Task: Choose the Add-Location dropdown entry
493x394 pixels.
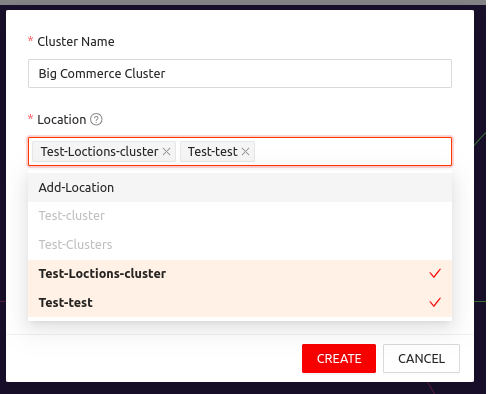Action: [240, 187]
